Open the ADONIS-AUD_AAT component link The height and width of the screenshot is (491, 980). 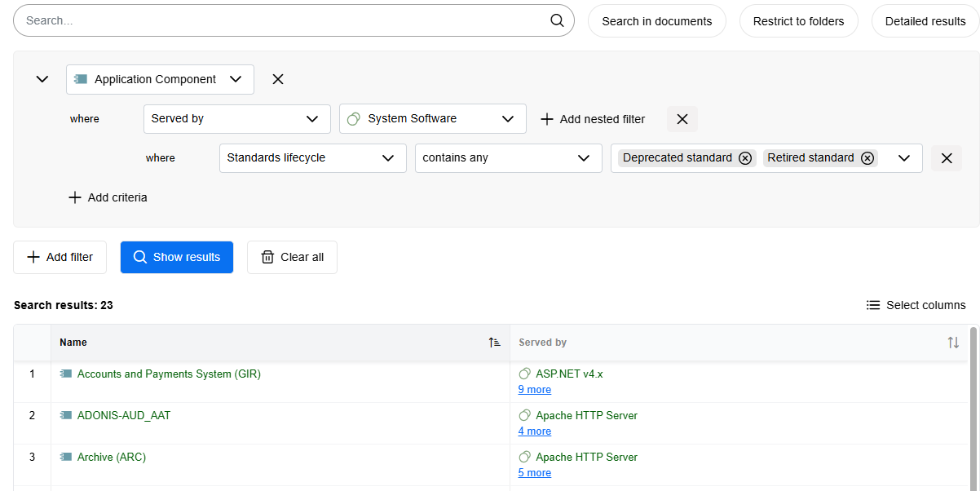click(x=124, y=415)
